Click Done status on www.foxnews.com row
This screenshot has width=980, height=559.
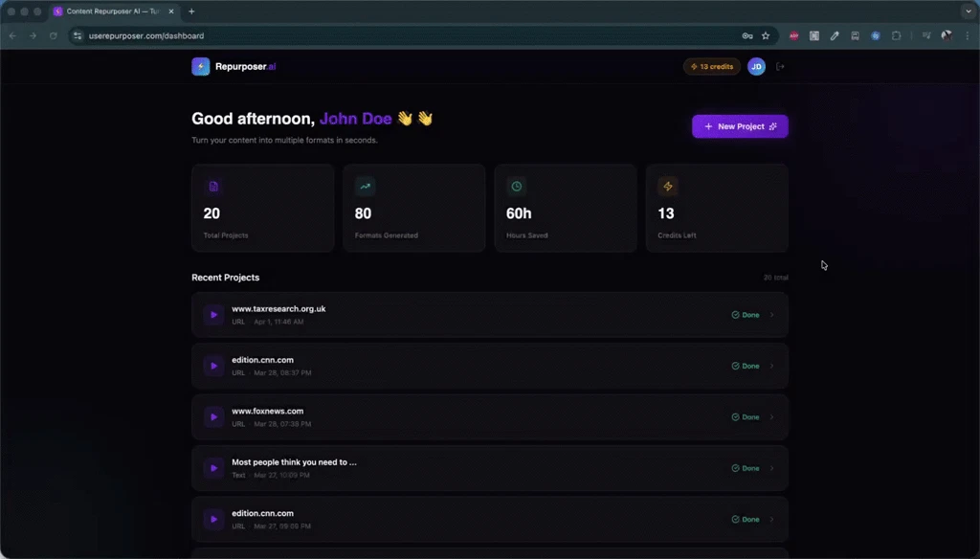746,417
